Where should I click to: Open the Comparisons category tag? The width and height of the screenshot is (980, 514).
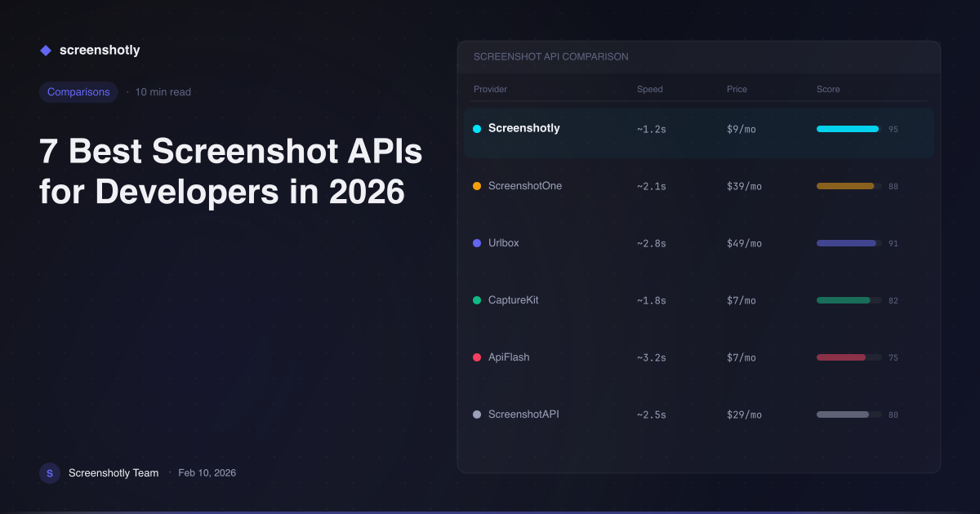tap(78, 91)
